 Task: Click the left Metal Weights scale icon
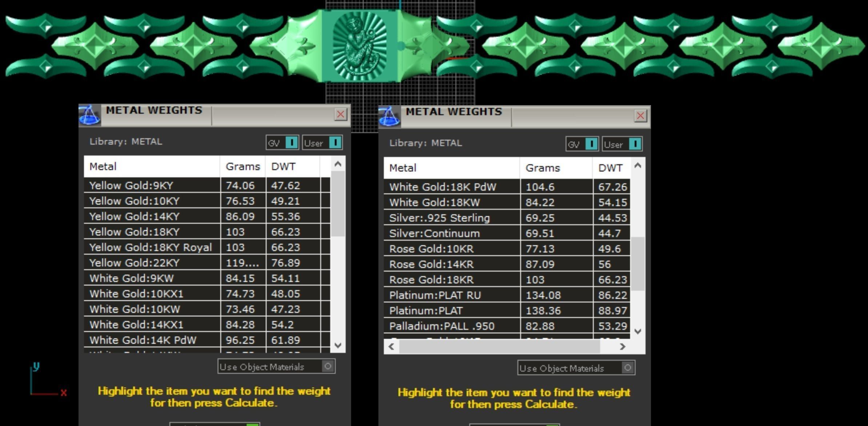pyautogui.click(x=89, y=115)
